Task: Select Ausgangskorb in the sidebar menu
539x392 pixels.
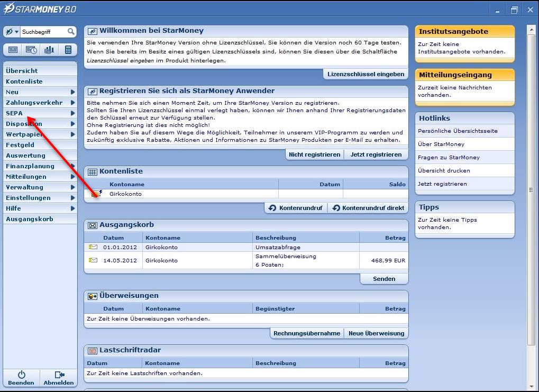Action: (30, 219)
